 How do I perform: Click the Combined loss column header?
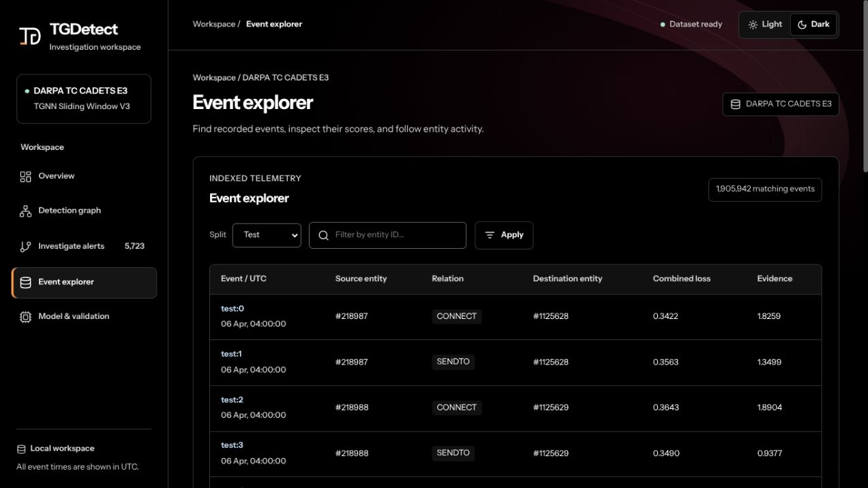(681, 279)
